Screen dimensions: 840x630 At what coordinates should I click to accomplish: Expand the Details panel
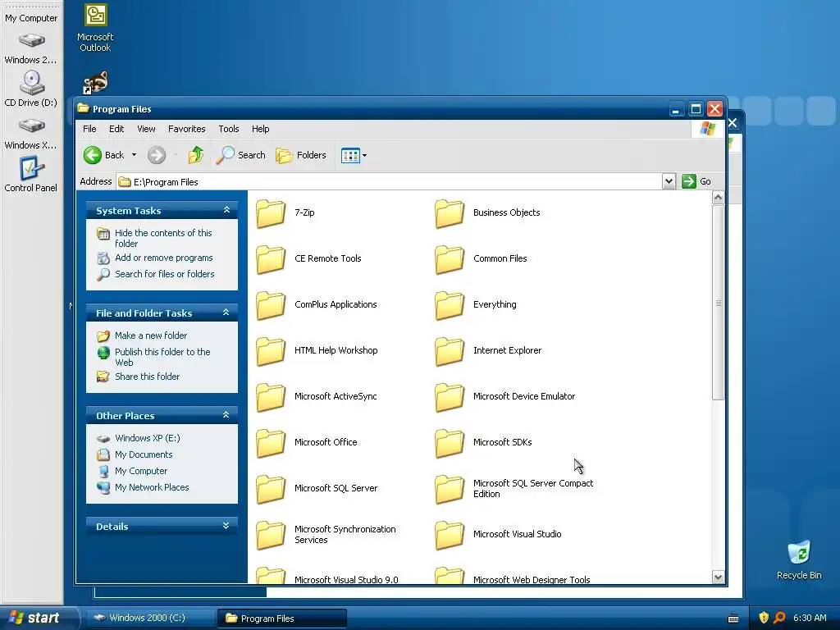click(226, 526)
